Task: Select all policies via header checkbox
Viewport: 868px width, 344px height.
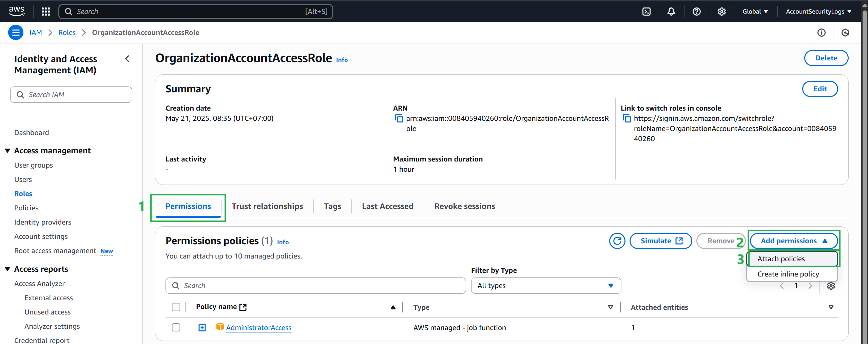Action: pyautogui.click(x=176, y=307)
